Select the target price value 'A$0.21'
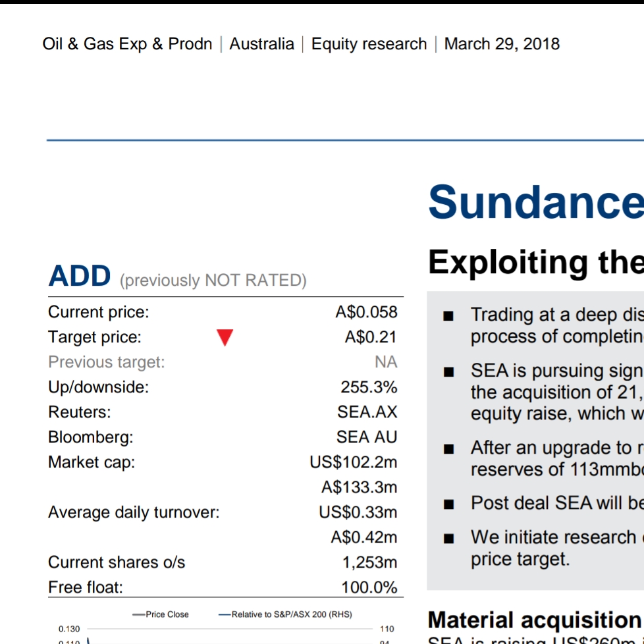 point(371,337)
